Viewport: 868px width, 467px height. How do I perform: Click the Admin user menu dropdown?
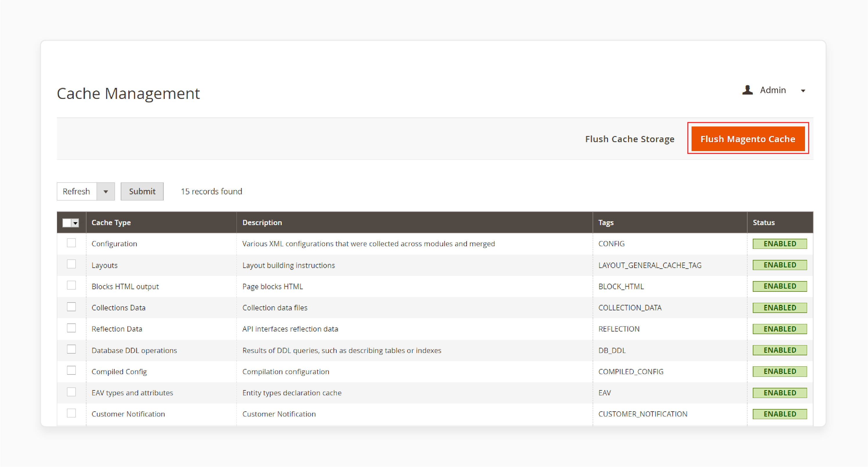(803, 90)
